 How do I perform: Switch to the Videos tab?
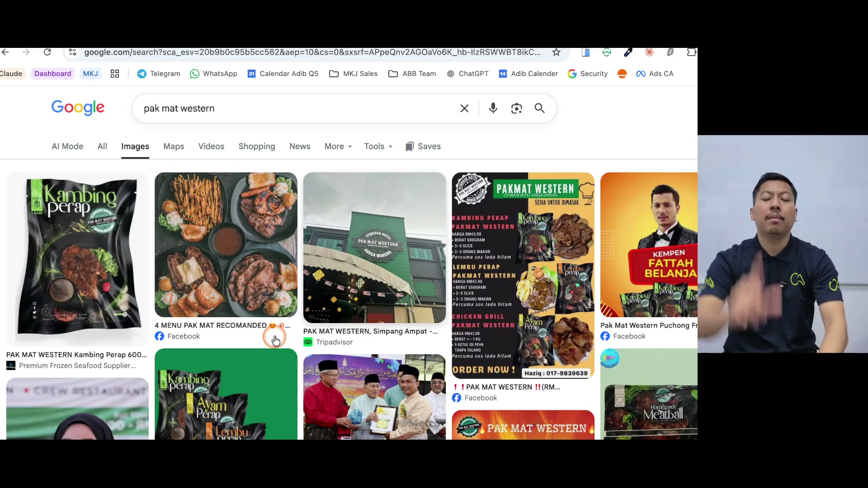pos(211,146)
